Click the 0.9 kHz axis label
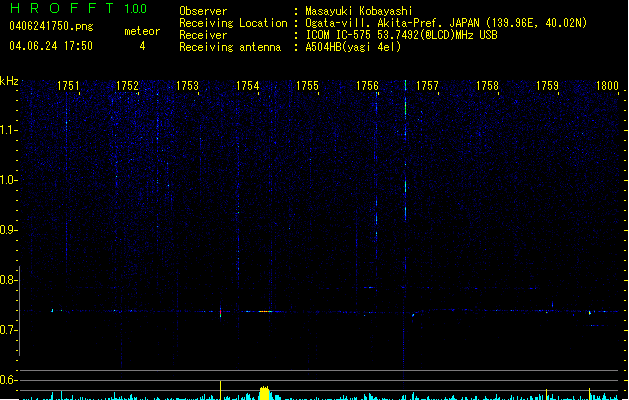The width and height of the screenshot is (629, 400). point(9,230)
